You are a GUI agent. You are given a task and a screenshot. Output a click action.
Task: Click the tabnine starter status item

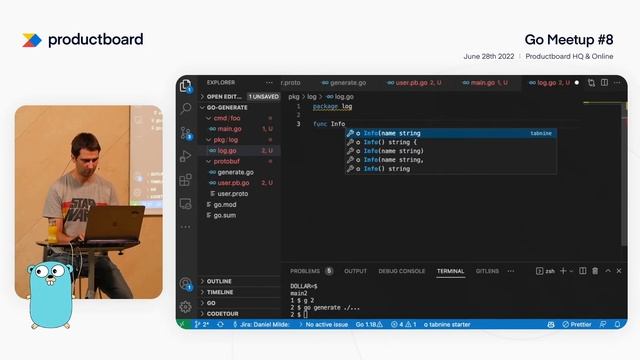point(447,324)
